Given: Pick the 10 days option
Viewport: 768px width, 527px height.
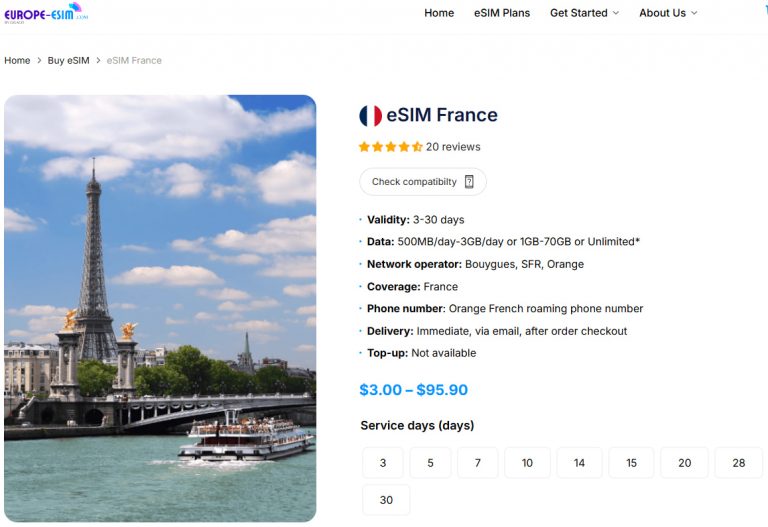Looking at the screenshot, I should pyautogui.click(x=527, y=463).
